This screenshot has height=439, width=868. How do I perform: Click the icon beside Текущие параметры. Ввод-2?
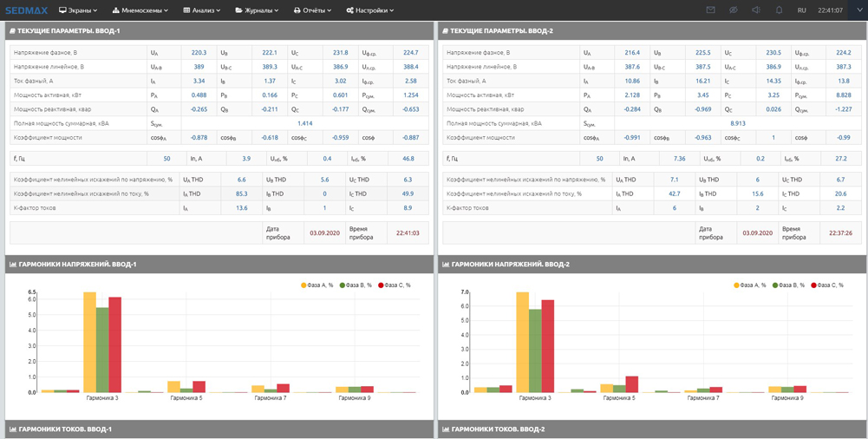pyautogui.click(x=446, y=31)
